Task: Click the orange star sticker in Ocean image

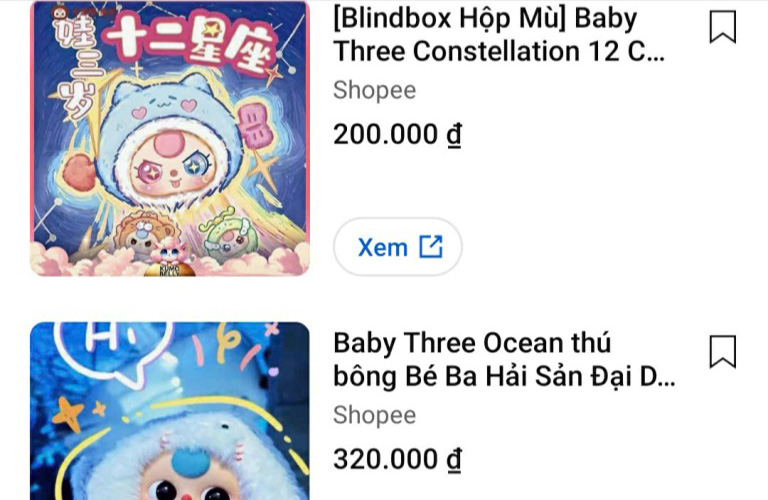Action: (x=68, y=414)
